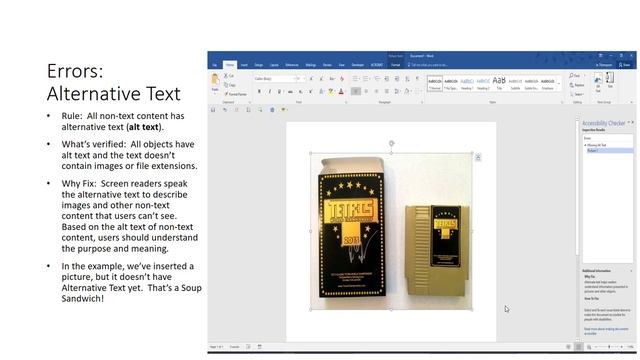Click Decrease Indent button
This screenshot has height=360, width=640.
pyautogui.click(x=387, y=79)
